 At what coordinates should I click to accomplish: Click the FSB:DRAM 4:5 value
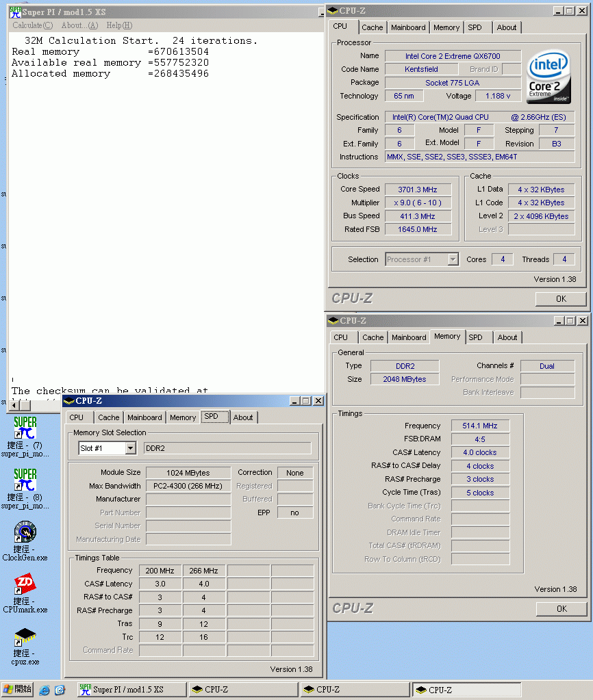(480, 439)
